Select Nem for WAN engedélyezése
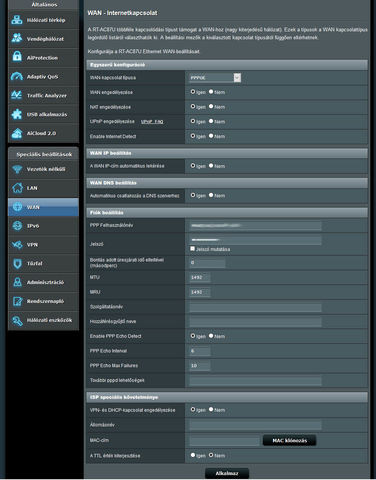This screenshot has width=376, height=480. (x=211, y=91)
